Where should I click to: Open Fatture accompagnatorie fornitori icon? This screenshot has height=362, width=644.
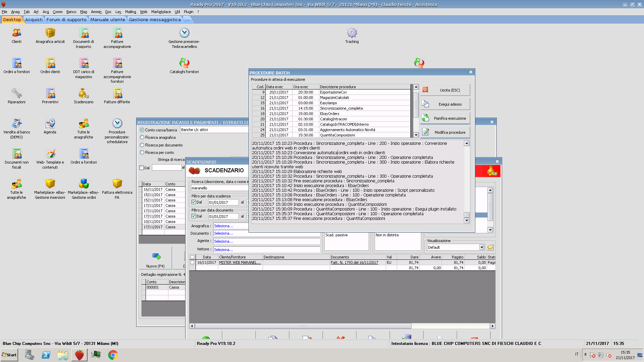pyautogui.click(x=117, y=63)
